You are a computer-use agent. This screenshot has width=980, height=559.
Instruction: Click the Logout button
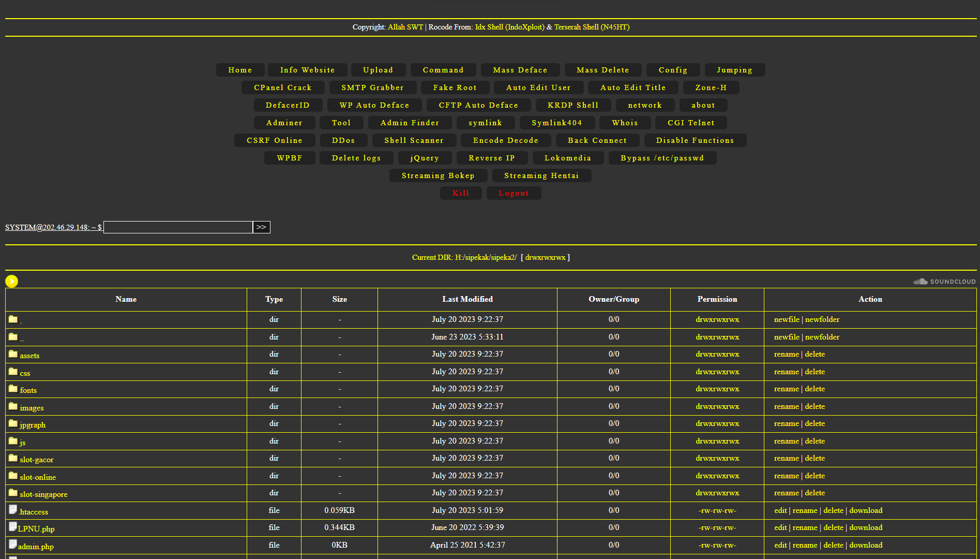[x=514, y=193]
